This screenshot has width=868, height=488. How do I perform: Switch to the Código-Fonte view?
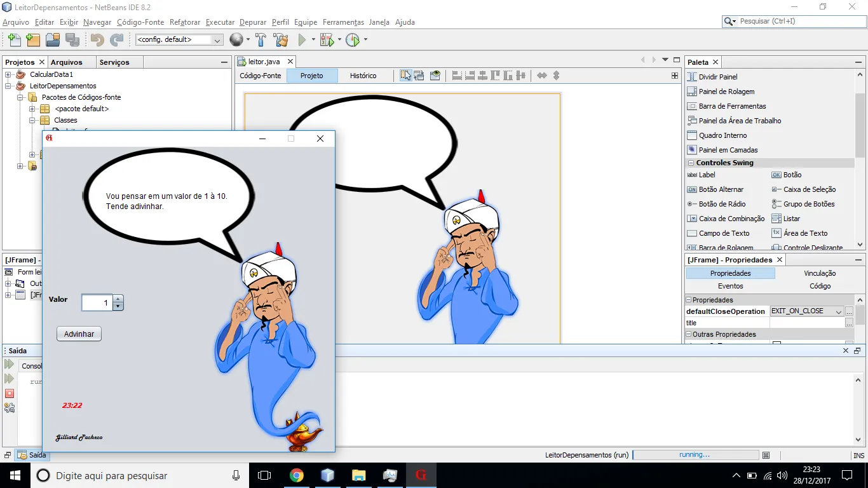[x=261, y=76]
